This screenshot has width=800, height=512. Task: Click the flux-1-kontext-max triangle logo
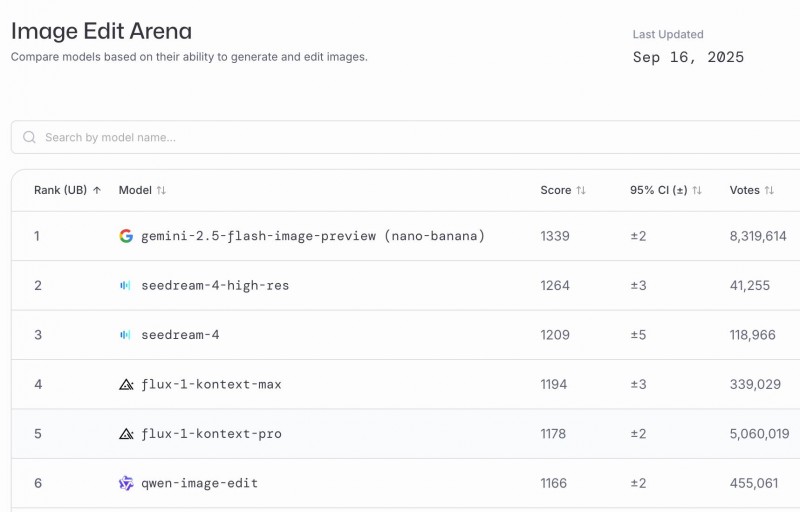pyautogui.click(x=126, y=384)
